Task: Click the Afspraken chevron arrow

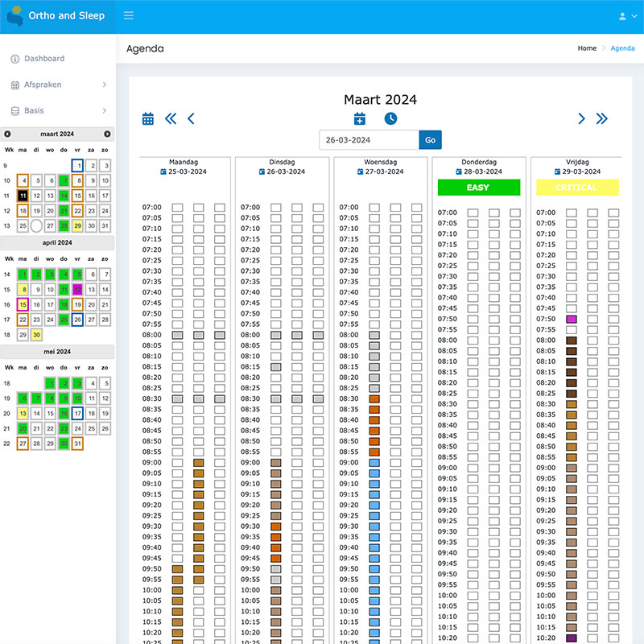Action: pos(105,85)
